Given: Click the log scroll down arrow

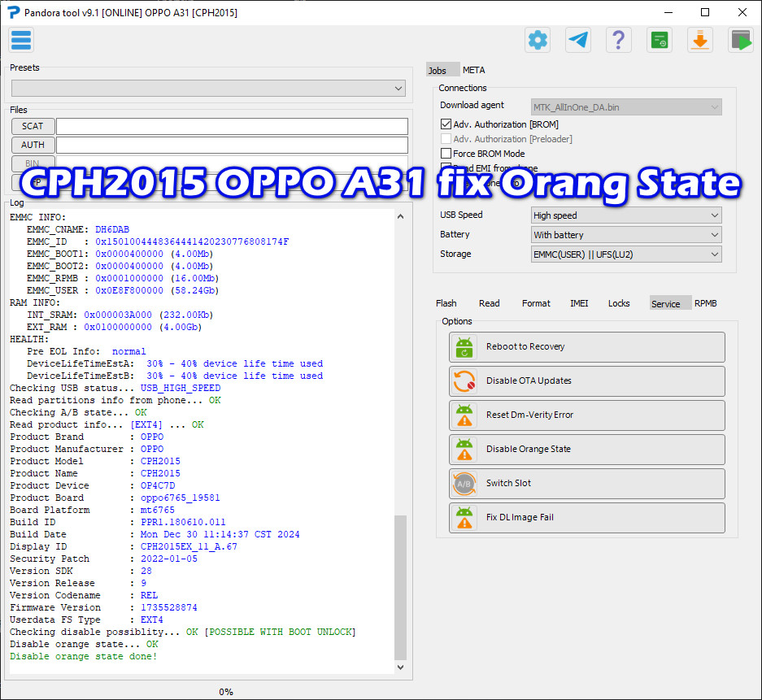Looking at the screenshot, I should (400, 667).
